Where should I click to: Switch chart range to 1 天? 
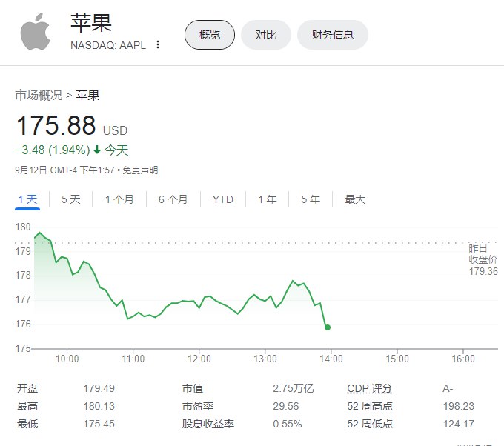[x=27, y=199]
